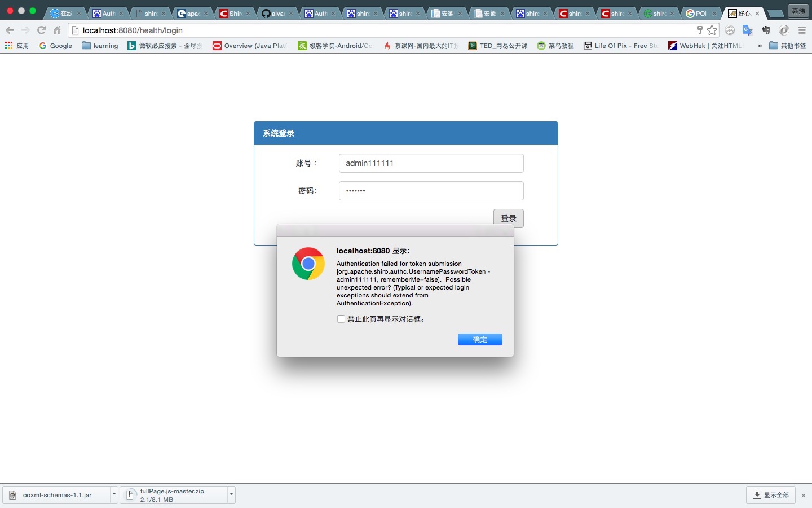The image size is (812, 508).
Task: Click the 'Authentication failed' alert message text
Action: (x=413, y=283)
